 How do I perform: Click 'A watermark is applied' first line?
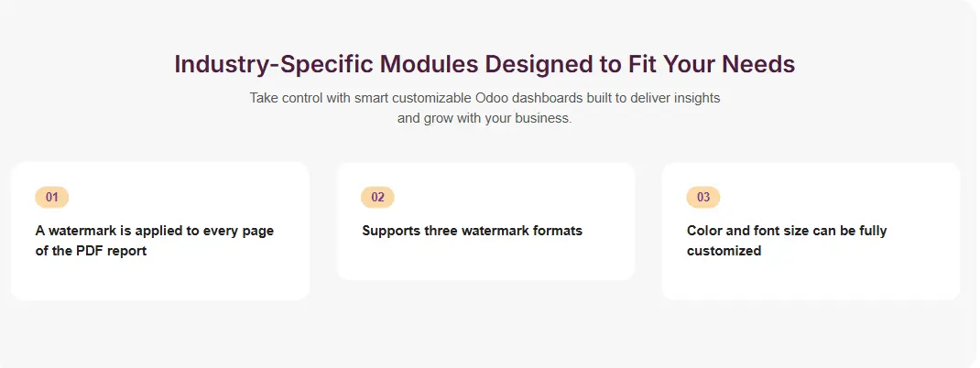pos(155,231)
